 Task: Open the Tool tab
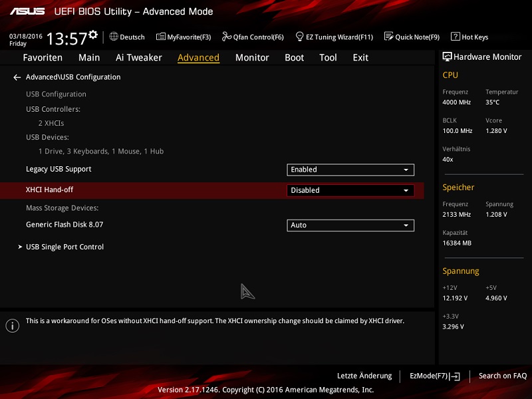coord(328,58)
